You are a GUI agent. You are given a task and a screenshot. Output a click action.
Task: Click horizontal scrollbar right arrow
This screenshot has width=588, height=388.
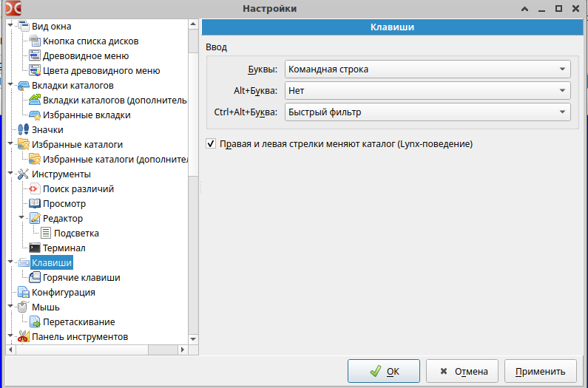pos(183,350)
